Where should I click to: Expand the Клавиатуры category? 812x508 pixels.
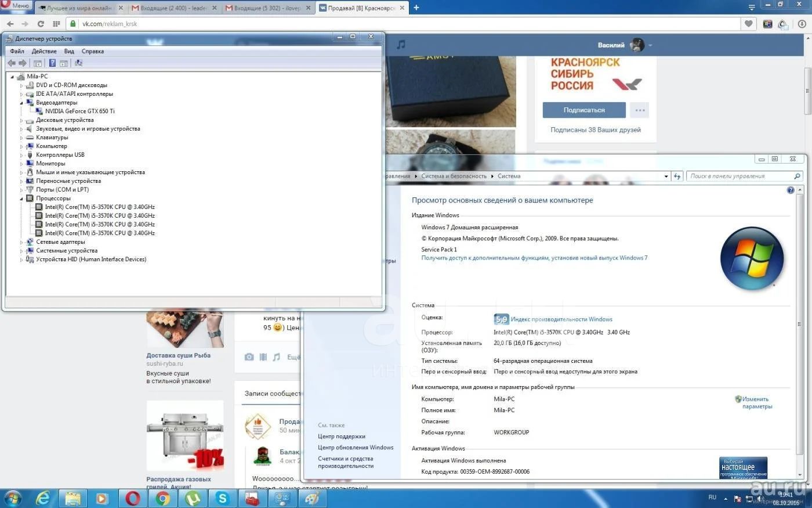[x=21, y=138]
